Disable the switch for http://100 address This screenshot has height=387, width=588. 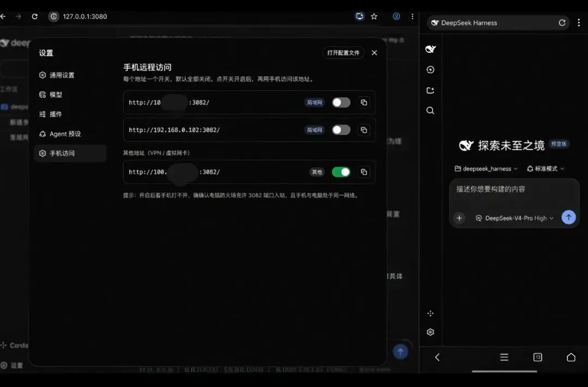point(341,172)
